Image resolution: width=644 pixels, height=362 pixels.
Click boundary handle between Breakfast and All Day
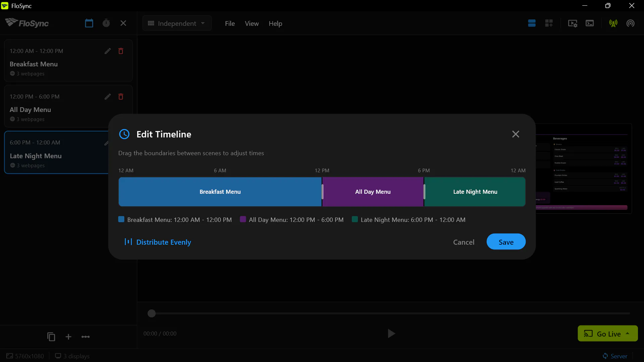[x=322, y=192]
